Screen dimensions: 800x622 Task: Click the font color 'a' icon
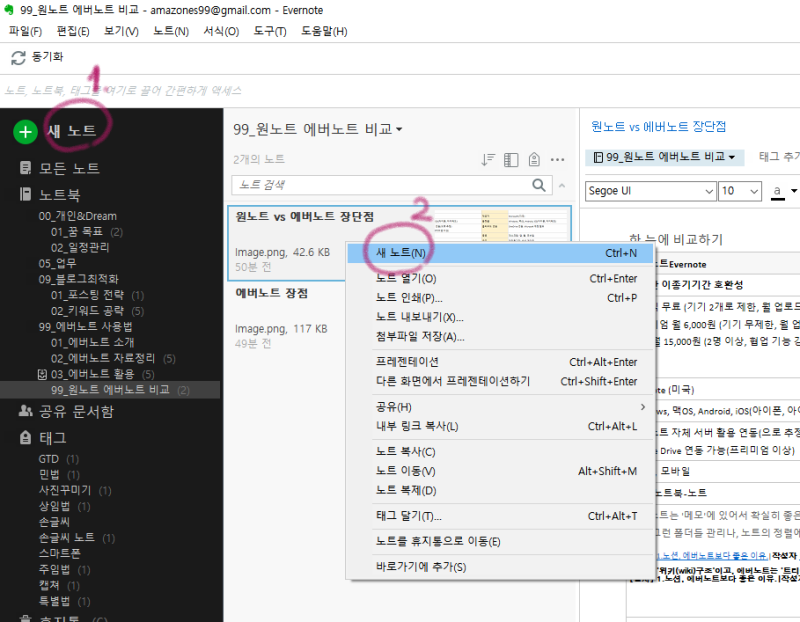tap(777, 191)
